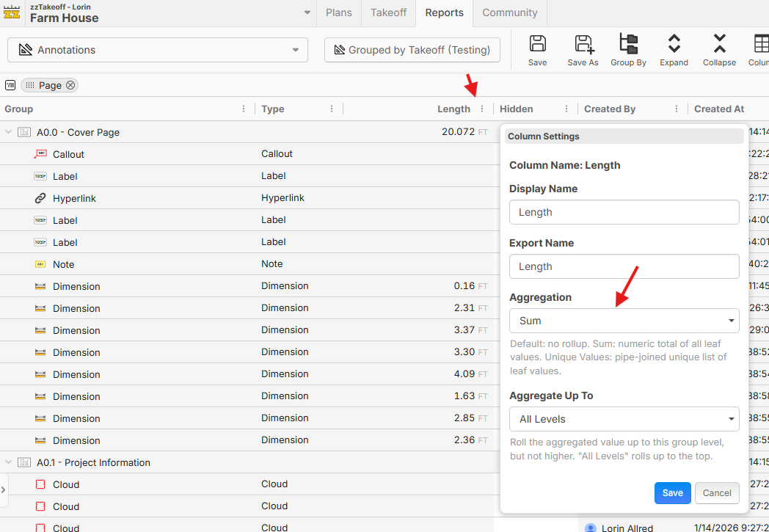
Task: Open the Created By column menu dots
Action: click(x=677, y=109)
